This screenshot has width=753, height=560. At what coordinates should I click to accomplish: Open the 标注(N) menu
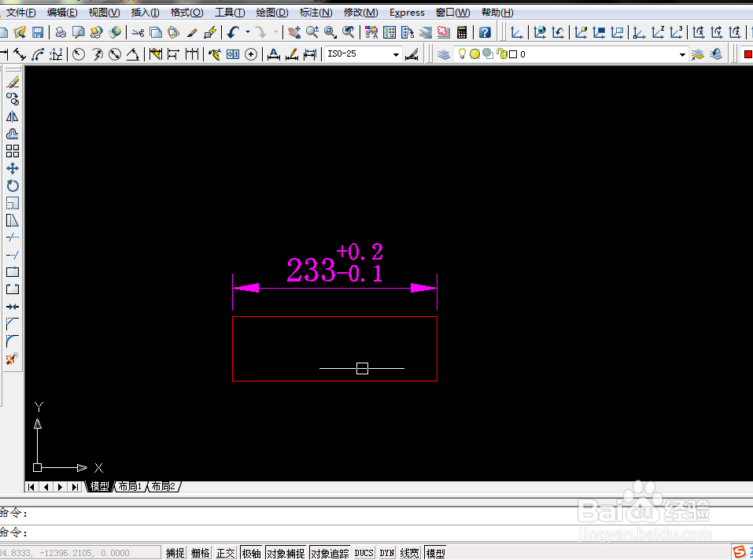(316, 13)
